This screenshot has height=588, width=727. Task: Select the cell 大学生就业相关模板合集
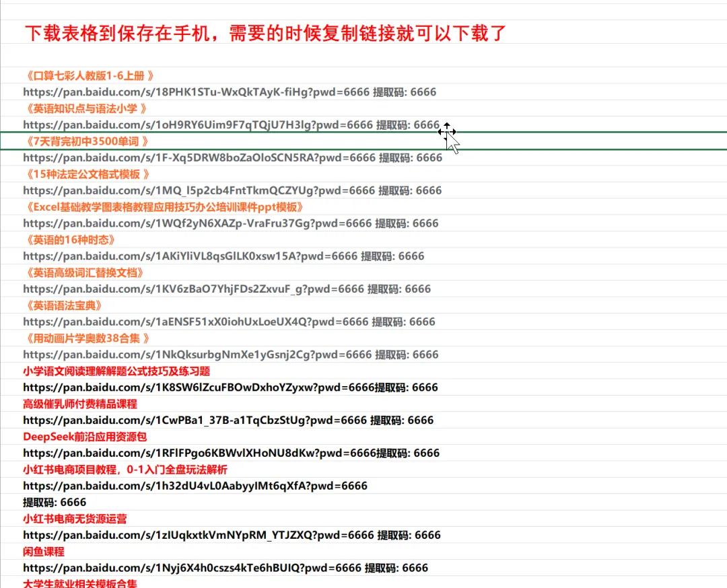(79, 583)
